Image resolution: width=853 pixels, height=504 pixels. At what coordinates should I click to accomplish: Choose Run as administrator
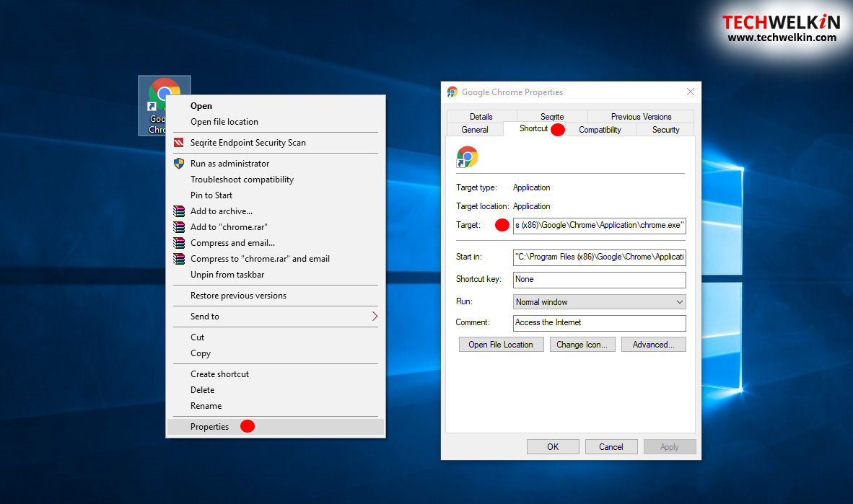pos(275,164)
